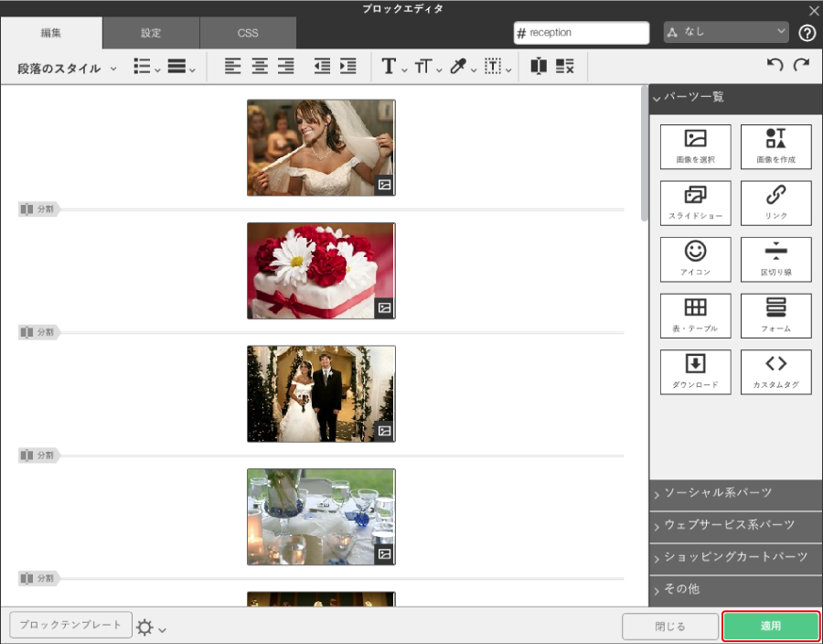The image size is (823, 644).
Task: Click the 閉じる button
Action: pos(669,627)
